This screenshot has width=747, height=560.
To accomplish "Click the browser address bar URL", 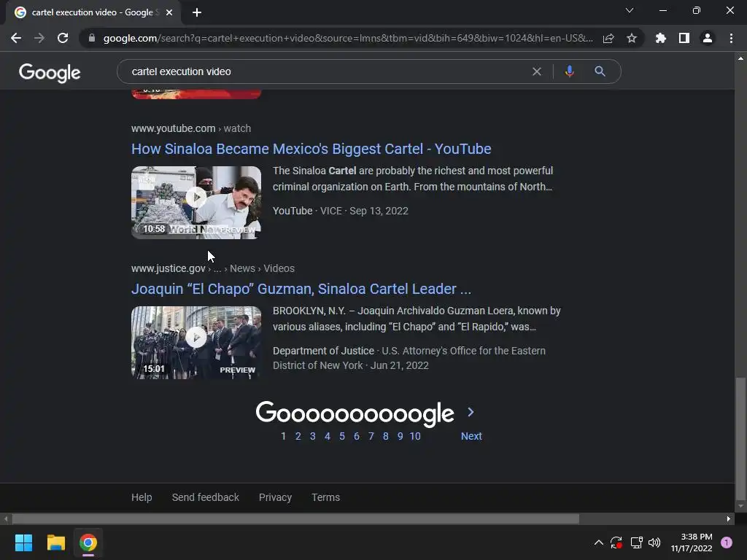I will point(348,38).
